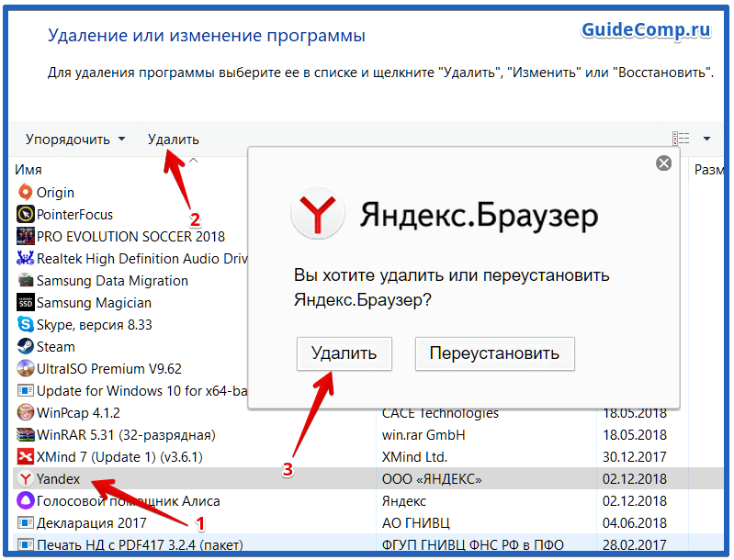Choose the Переустановить button

[x=494, y=353]
